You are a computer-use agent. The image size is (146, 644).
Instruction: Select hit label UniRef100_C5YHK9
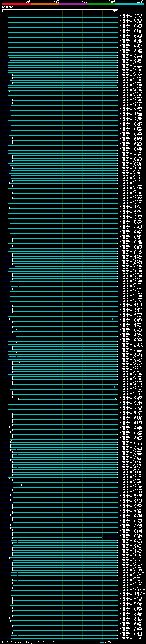click(131, 261)
